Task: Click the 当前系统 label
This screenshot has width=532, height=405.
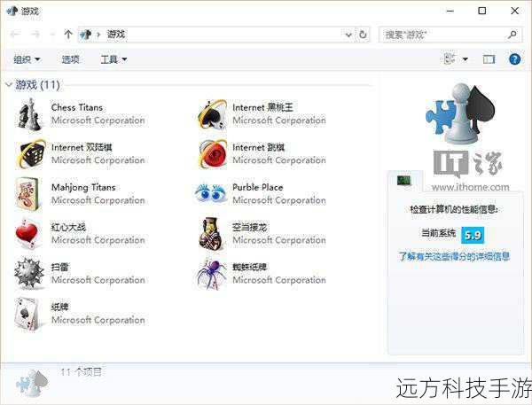Action: [x=438, y=233]
